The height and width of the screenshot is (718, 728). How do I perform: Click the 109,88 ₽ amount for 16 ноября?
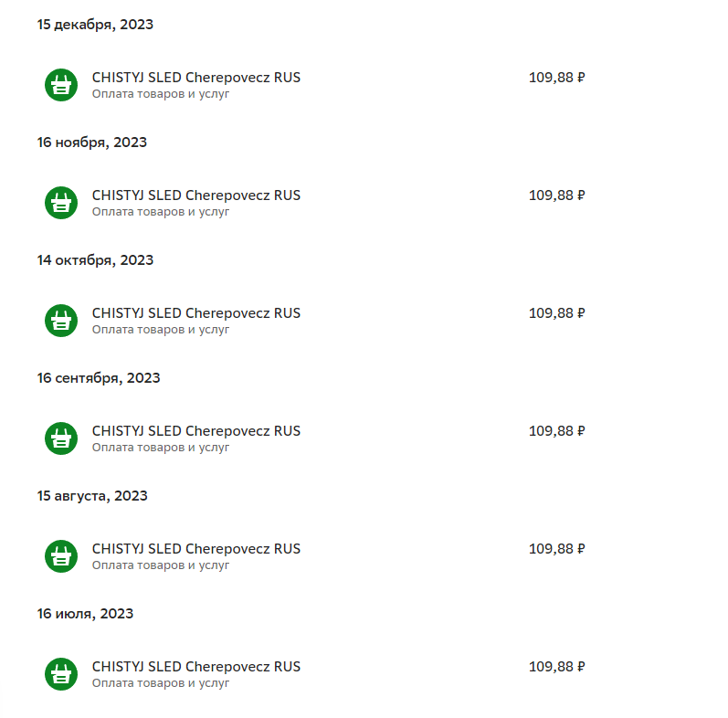(x=556, y=195)
